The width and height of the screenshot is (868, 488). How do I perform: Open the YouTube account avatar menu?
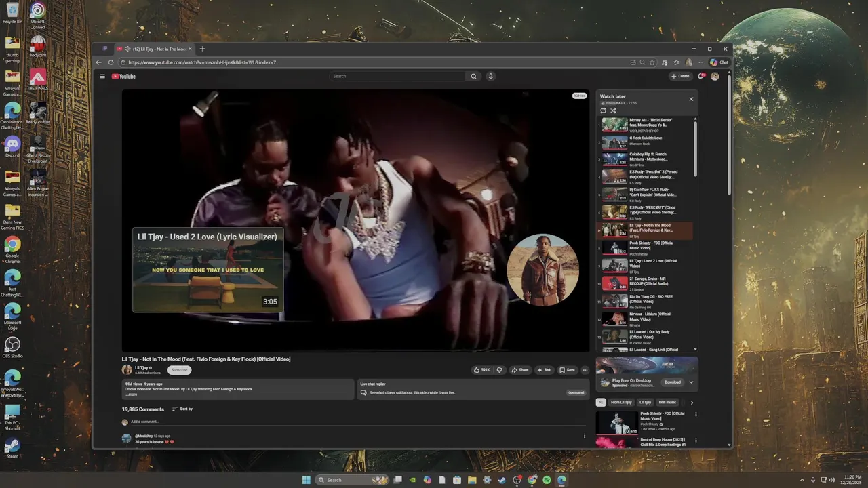(x=715, y=76)
